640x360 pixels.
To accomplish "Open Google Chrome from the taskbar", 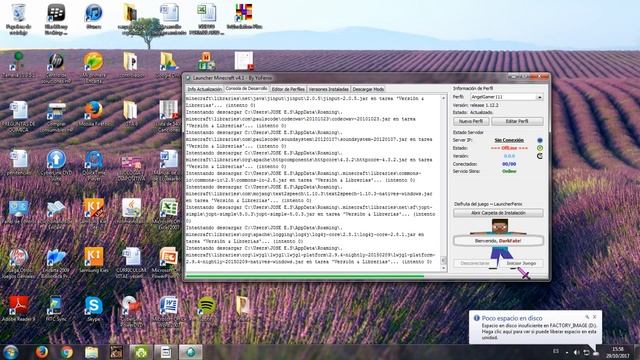I will pyautogui.click(x=67, y=352).
